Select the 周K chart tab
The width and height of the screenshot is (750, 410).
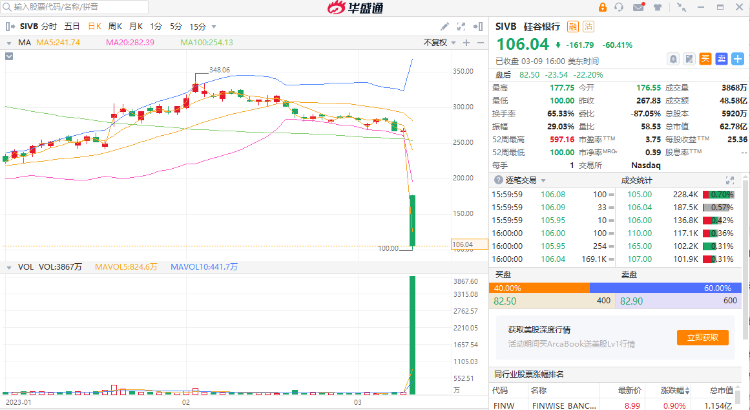(x=115, y=26)
